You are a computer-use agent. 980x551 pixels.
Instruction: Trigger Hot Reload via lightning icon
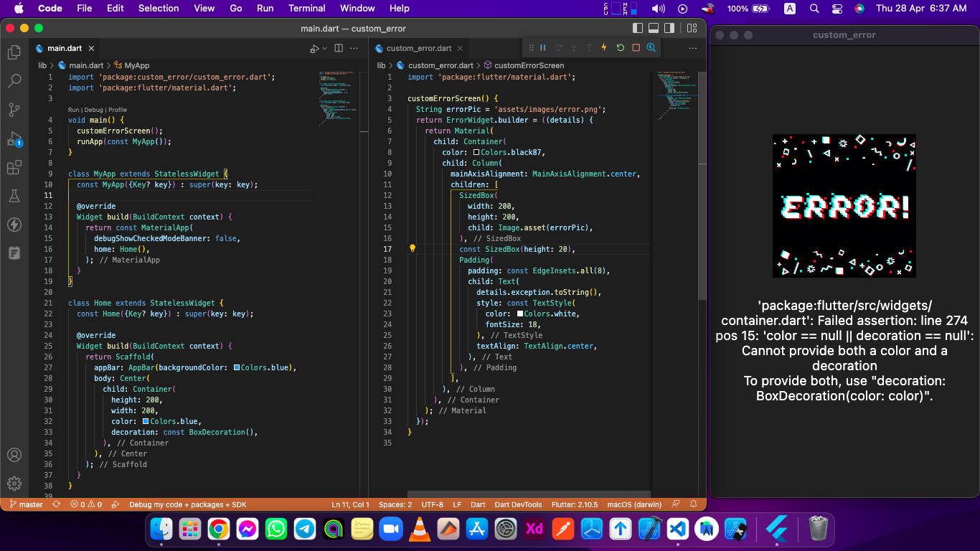[603, 47]
